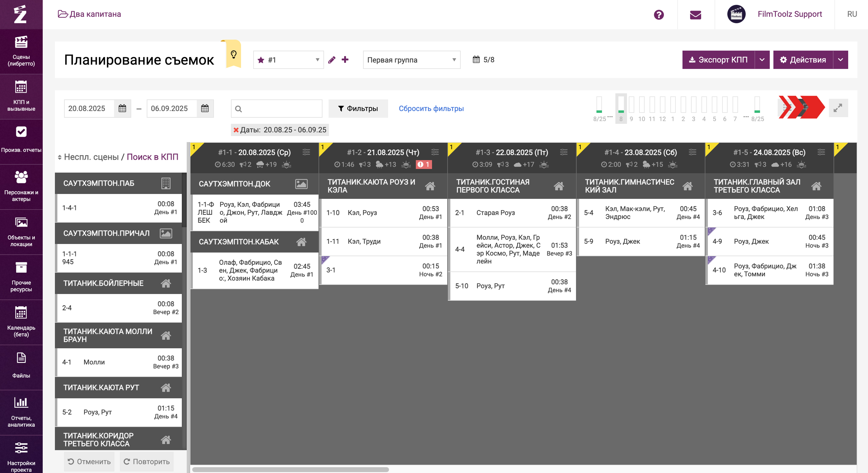This screenshot has height=473, width=868.
Task: Open settings sliders for day #1-5 24.08.2025
Action: [821, 152]
